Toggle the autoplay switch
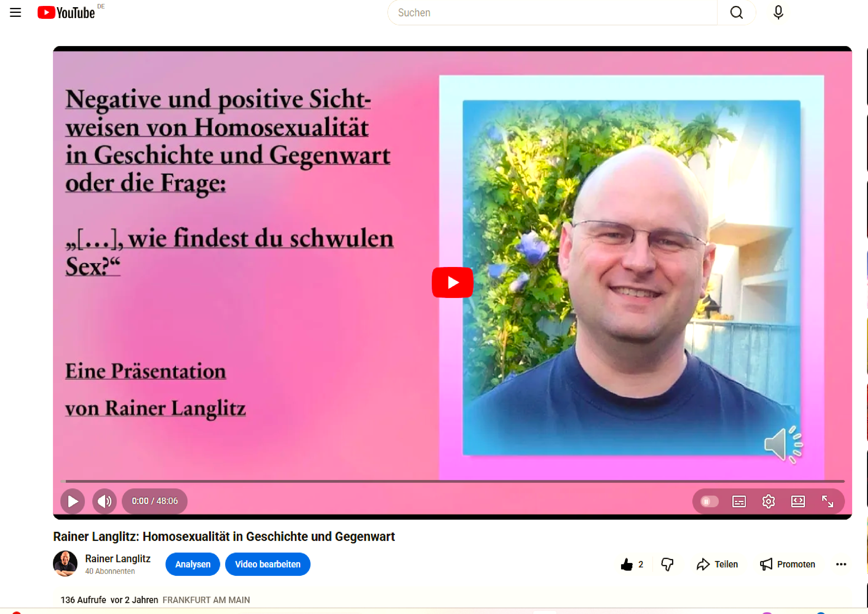 pos(709,501)
